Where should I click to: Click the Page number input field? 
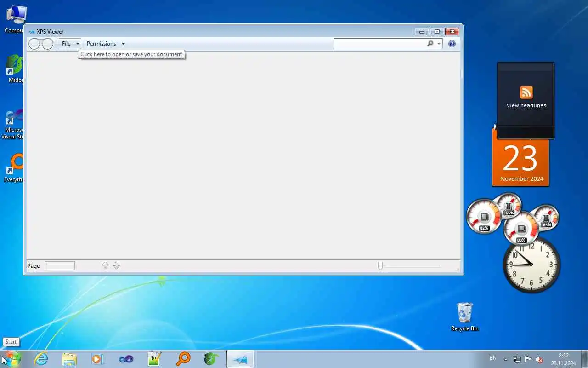60,265
